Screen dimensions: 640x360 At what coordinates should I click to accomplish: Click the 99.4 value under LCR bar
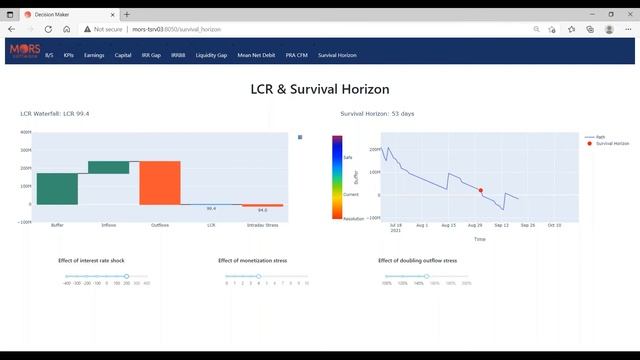pos(211,209)
